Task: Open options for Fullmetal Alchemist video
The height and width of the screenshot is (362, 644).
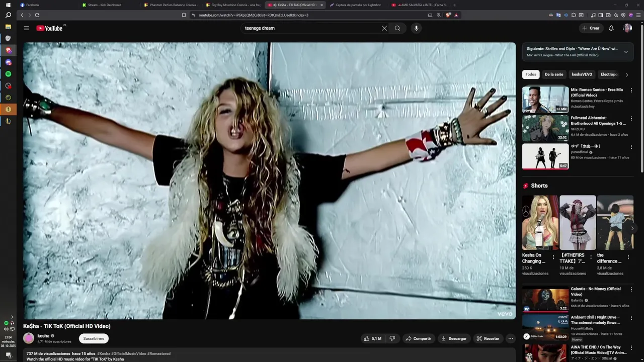Action: (631, 119)
